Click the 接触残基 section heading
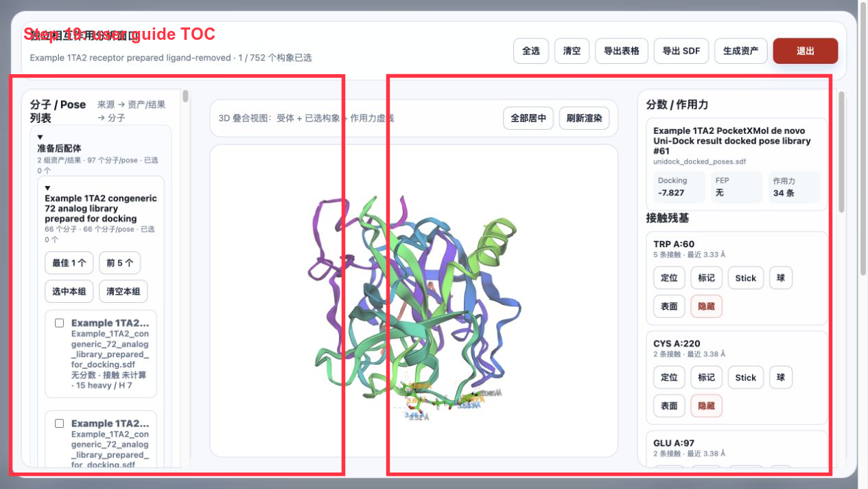The image size is (868, 489). tap(668, 218)
